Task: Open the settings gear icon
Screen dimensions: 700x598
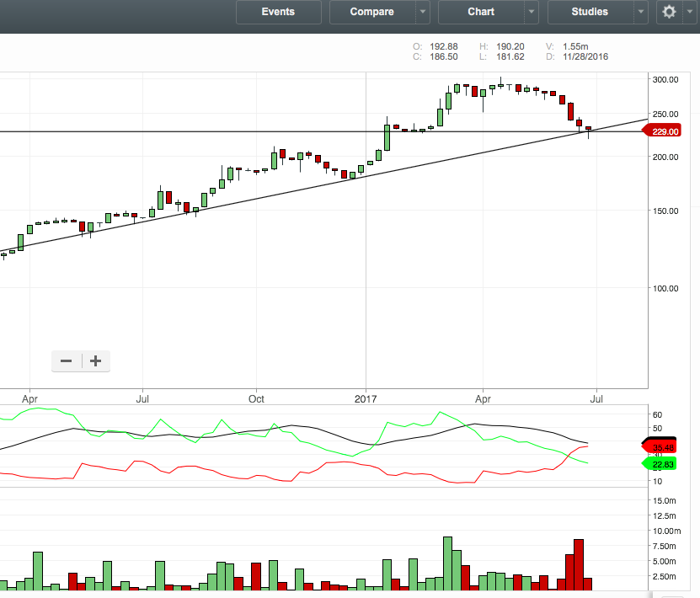Action: pyautogui.click(x=669, y=12)
